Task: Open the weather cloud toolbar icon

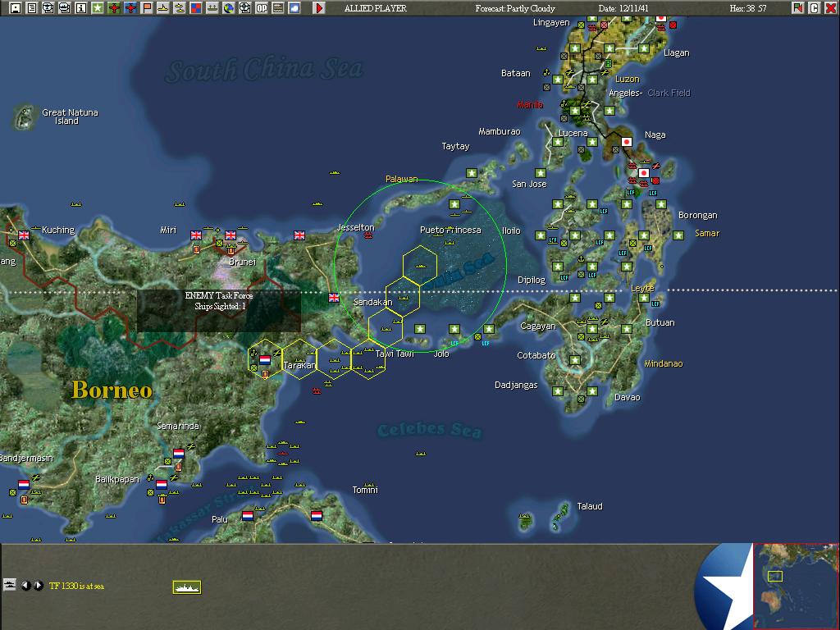Action: tap(294, 8)
